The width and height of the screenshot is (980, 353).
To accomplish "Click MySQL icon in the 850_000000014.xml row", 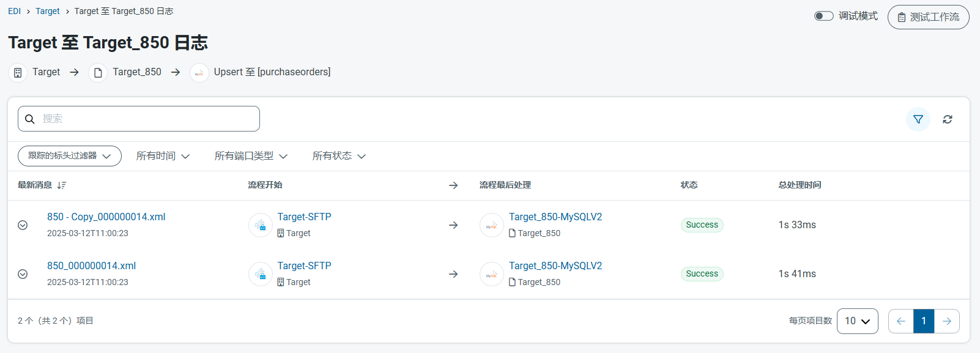I will [x=492, y=274].
